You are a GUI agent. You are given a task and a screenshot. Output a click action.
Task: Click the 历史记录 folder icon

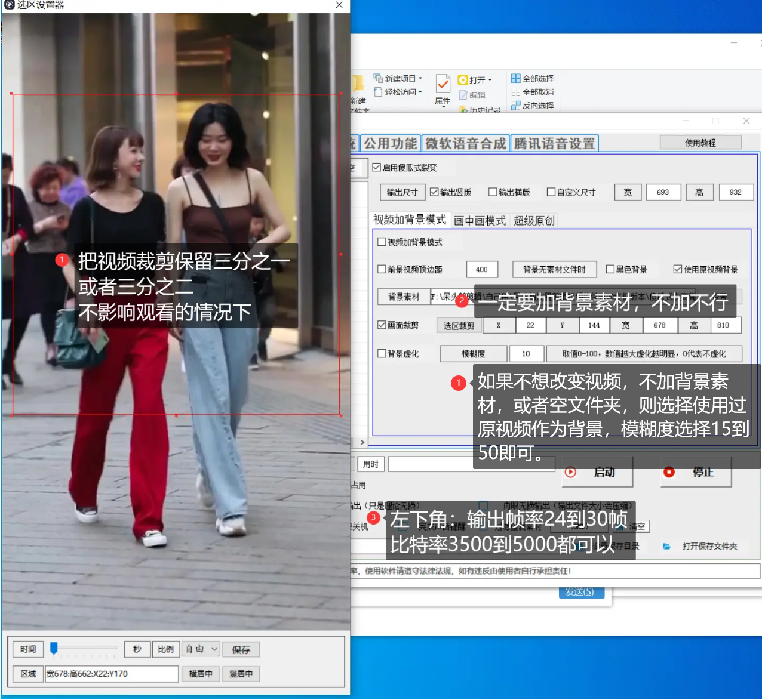[463, 109]
